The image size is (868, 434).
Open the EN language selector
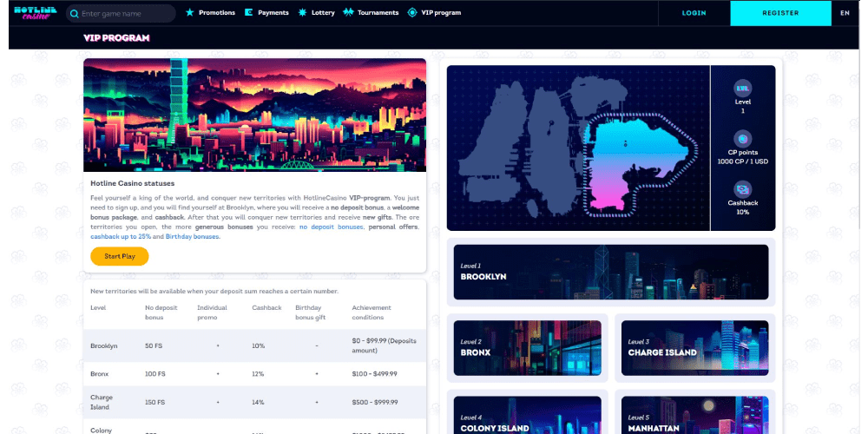tap(845, 13)
